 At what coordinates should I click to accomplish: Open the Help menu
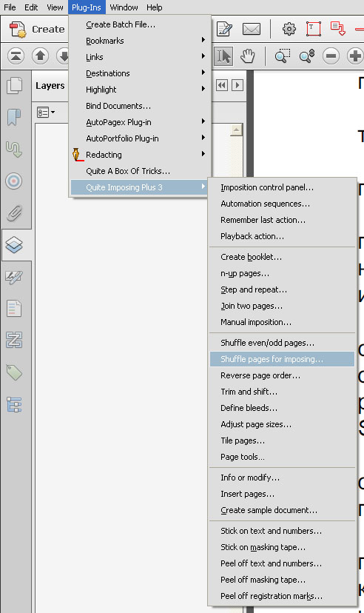point(155,7)
